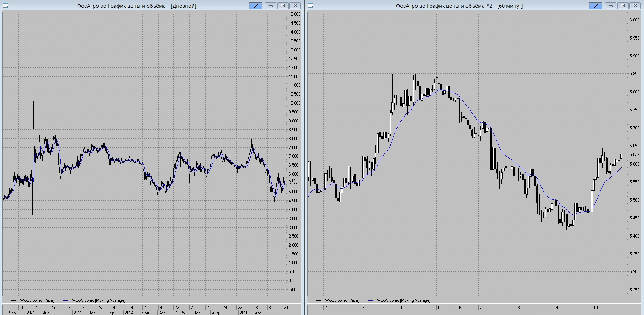
Task: Open the system menu icon of the Дневной chart window
Action: point(5,6)
